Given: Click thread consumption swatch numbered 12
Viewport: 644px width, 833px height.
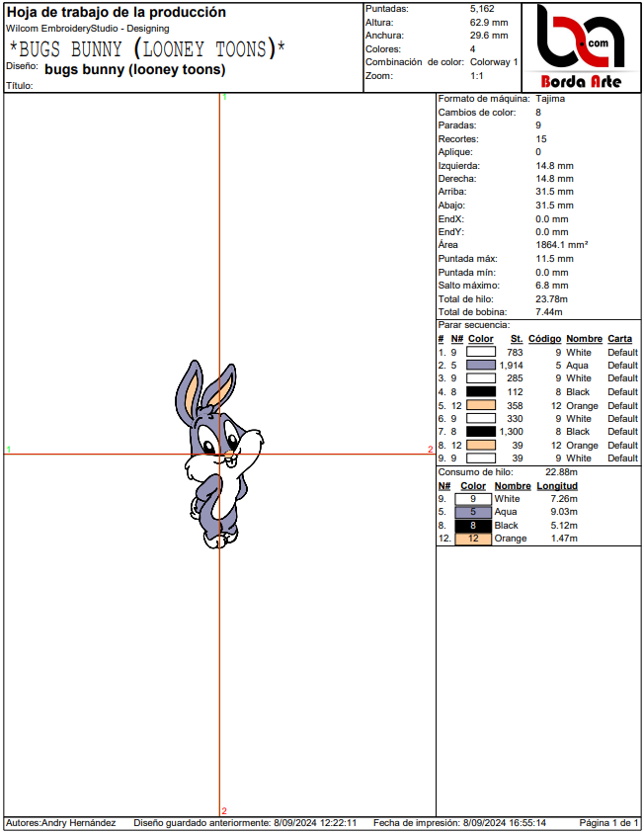Looking at the screenshot, I should pyautogui.click(x=473, y=539).
